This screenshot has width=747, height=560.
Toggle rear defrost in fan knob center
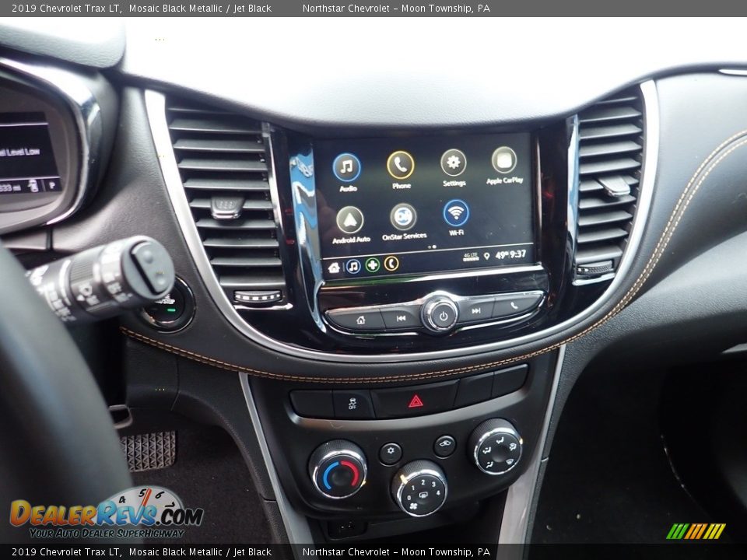[422, 494]
